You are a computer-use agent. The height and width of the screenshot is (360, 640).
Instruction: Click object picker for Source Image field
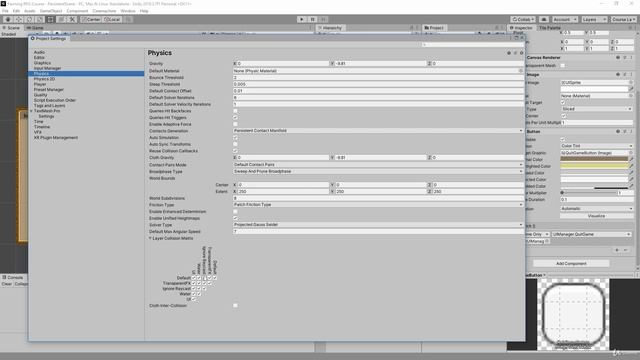(631, 82)
